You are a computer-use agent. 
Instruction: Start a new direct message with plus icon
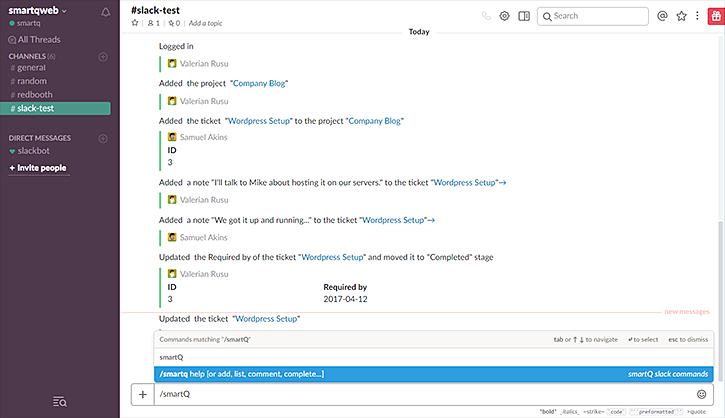coord(103,138)
